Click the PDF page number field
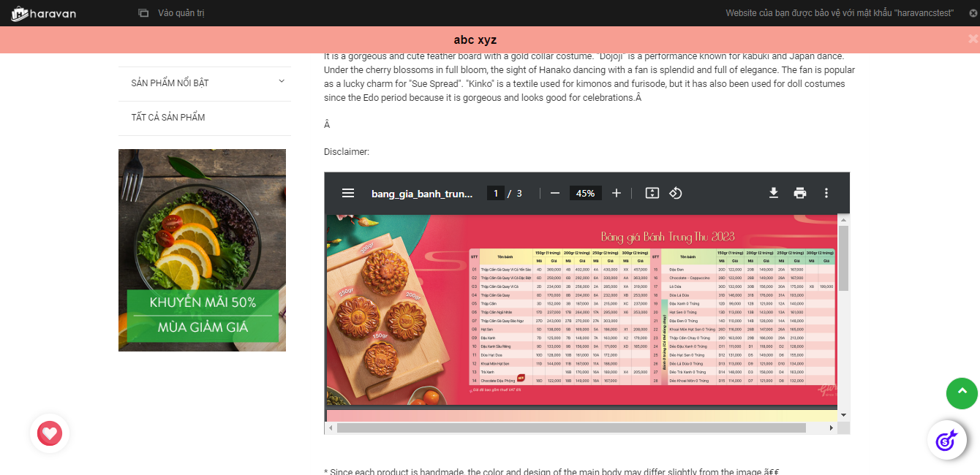 pyautogui.click(x=496, y=193)
